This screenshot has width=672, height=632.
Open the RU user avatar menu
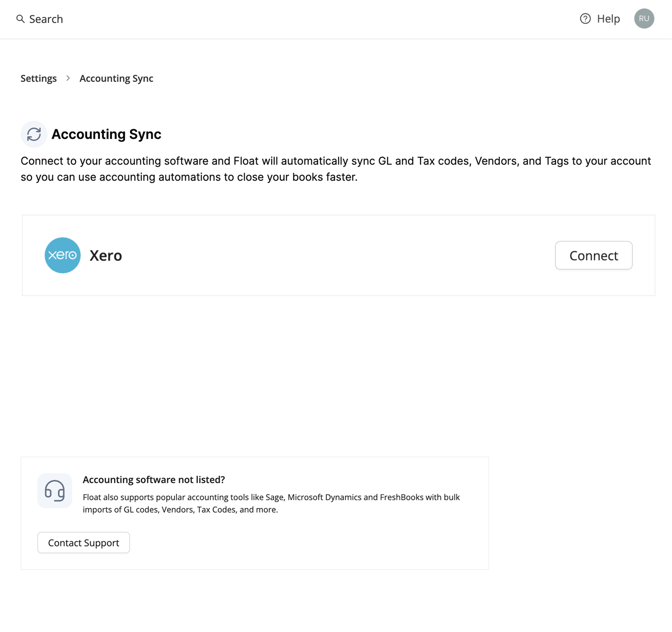[644, 18]
